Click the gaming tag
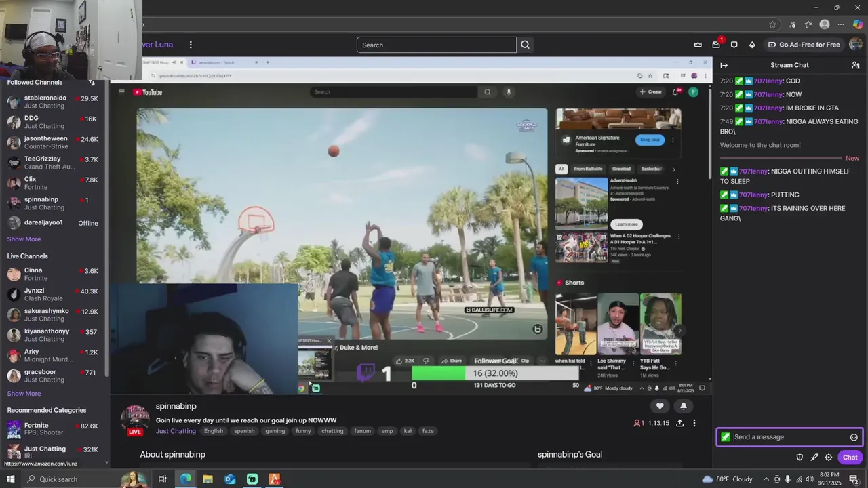The image size is (868, 488). tap(275, 431)
